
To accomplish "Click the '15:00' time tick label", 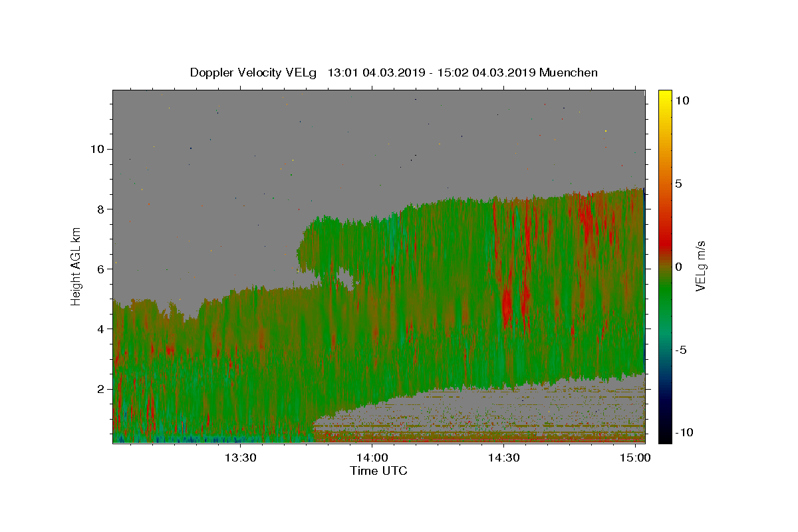I will [636, 458].
